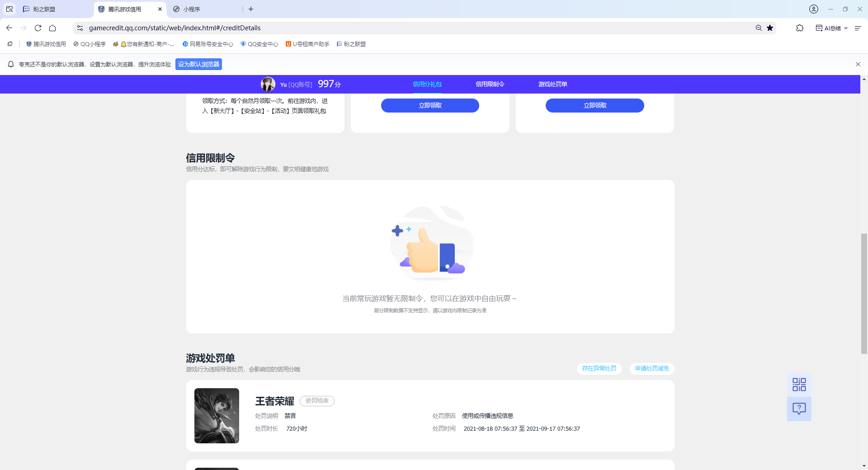Go back to the previous page
This screenshot has width=868, height=470.
pos(9,28)
